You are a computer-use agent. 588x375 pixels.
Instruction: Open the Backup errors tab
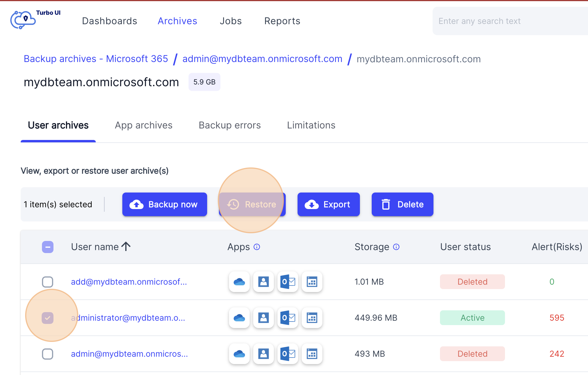click(x=230, y=125)
